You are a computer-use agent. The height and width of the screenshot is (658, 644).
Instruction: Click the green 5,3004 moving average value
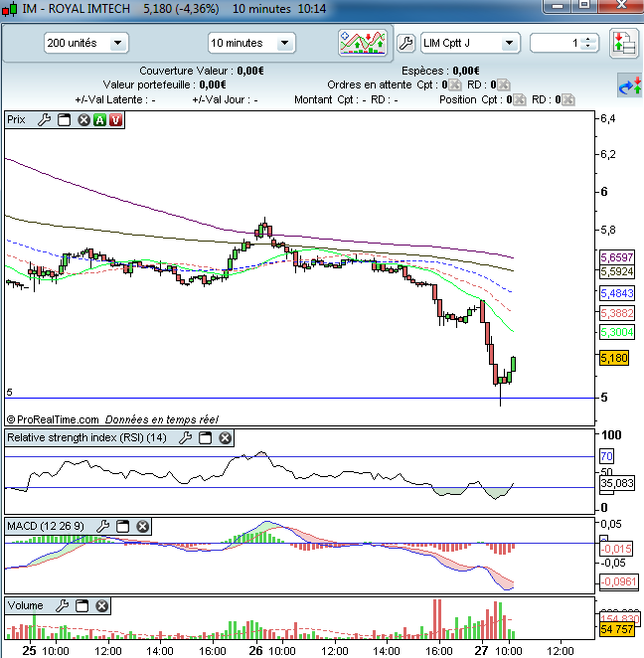pos(617,332)
